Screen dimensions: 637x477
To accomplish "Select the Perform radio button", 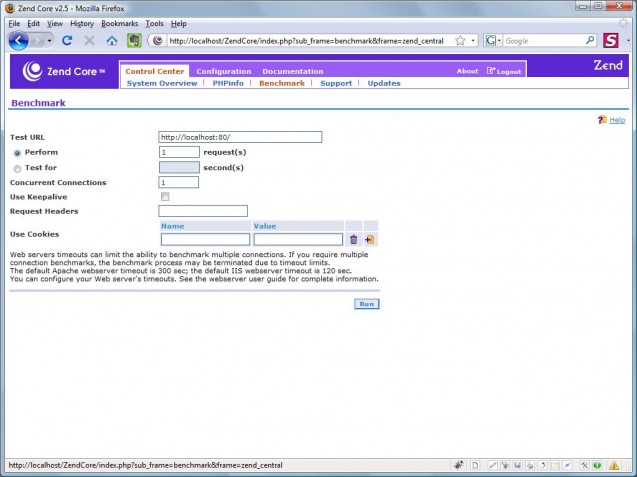I will pos(17,153).
